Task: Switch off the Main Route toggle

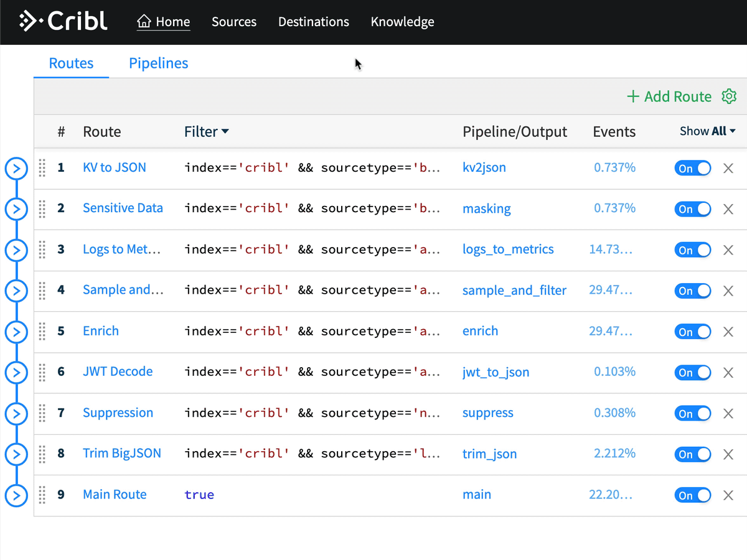Action: 692,495
